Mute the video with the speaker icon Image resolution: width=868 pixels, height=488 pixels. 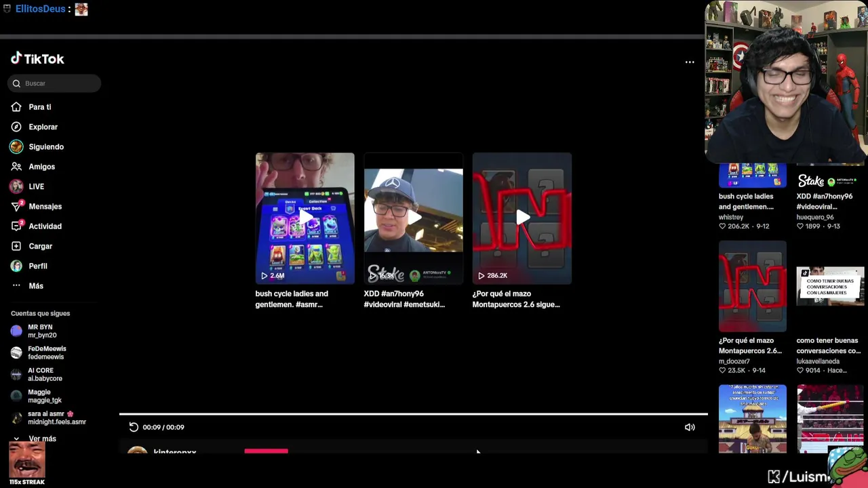click(x=690, y=427)
